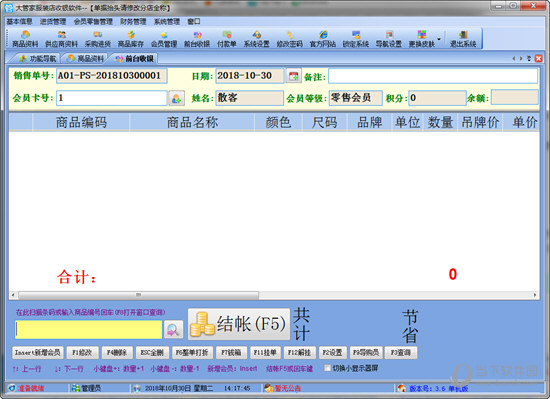The image size is (550, 399).
Task: Click member lookup icon beside 会员卡号
Action: (176, 98)
